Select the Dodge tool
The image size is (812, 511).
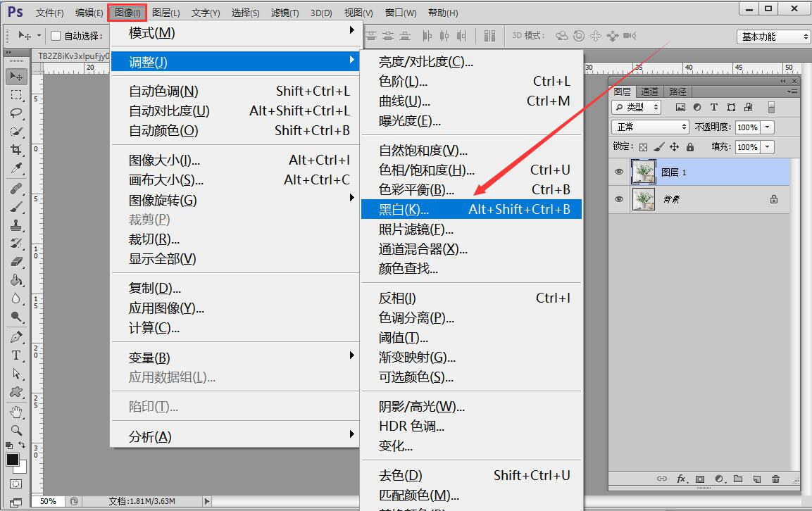click(17, 317)
